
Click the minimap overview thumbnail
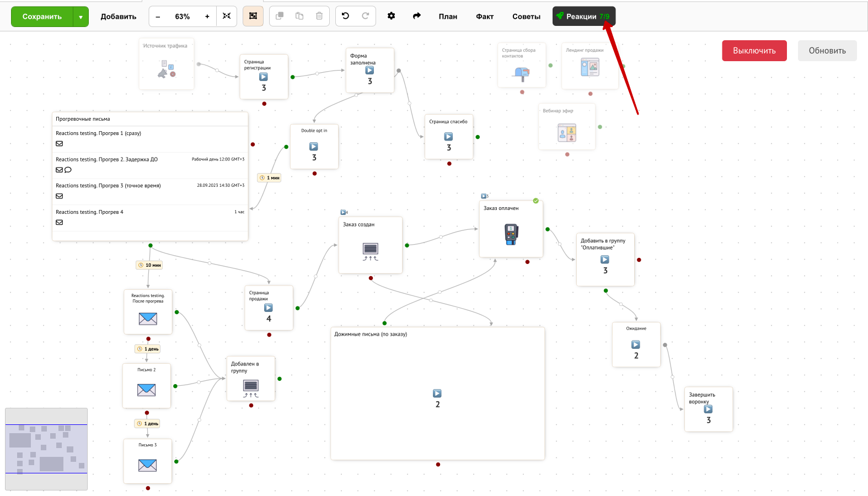coord(46,449)
